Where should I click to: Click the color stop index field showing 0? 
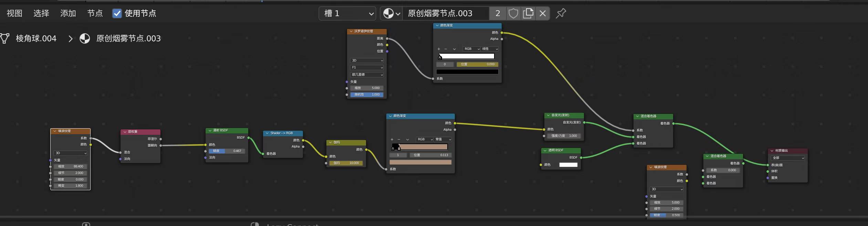(445, 64)
